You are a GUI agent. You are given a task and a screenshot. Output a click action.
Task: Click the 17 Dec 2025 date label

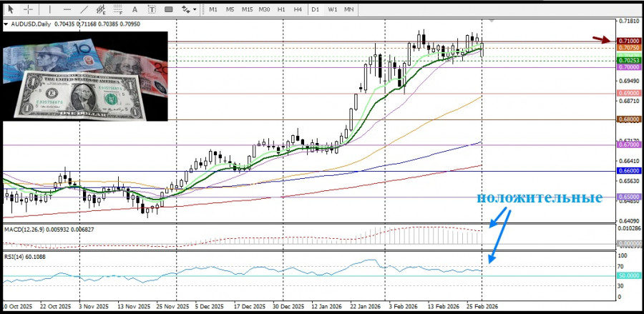[250, 307]
